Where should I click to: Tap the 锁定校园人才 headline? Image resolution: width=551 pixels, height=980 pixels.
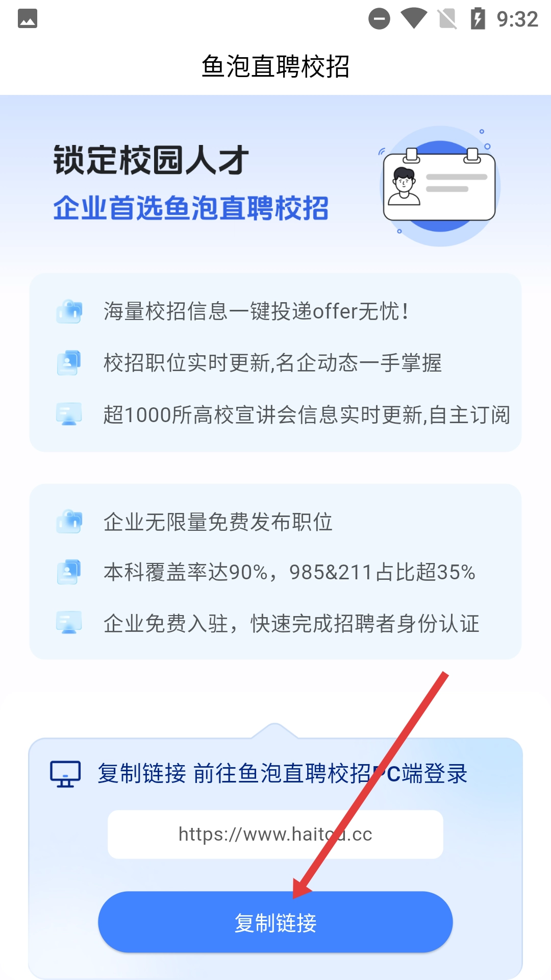(x=152, y=160)
